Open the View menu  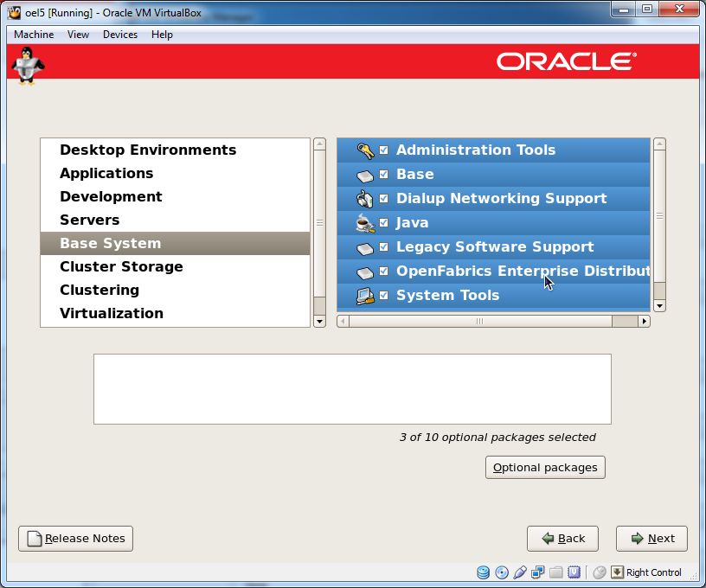point(78,35)
